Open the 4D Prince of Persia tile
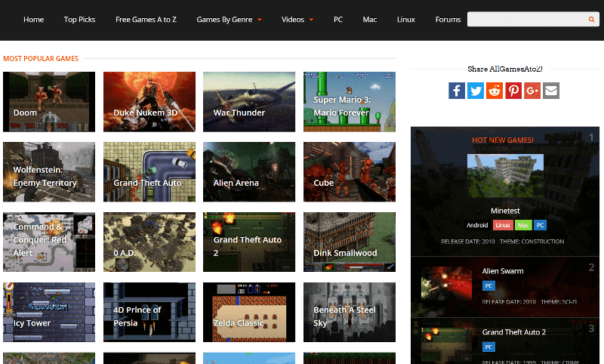This screenshot has width=604, height=364. [149, 312]
